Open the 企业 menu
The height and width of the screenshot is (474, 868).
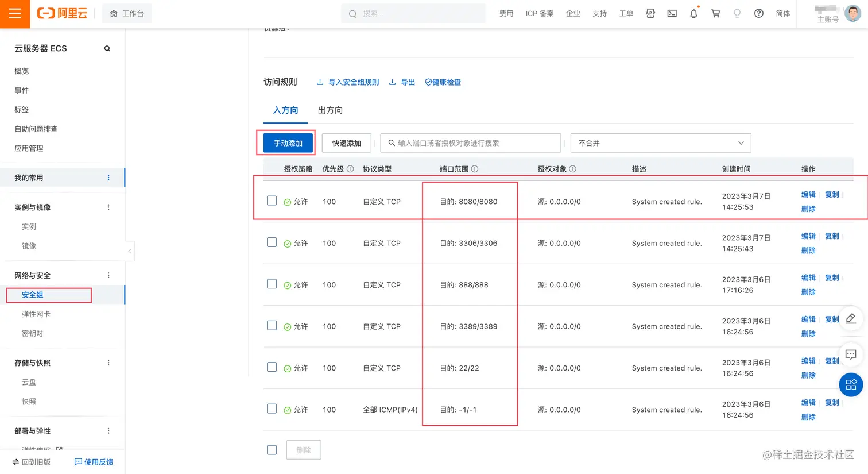coord(573,13)
